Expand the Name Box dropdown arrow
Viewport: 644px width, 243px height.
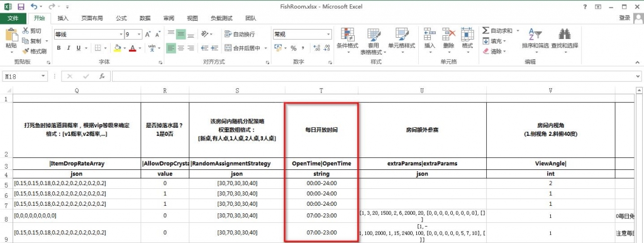[x=43, y=76]
